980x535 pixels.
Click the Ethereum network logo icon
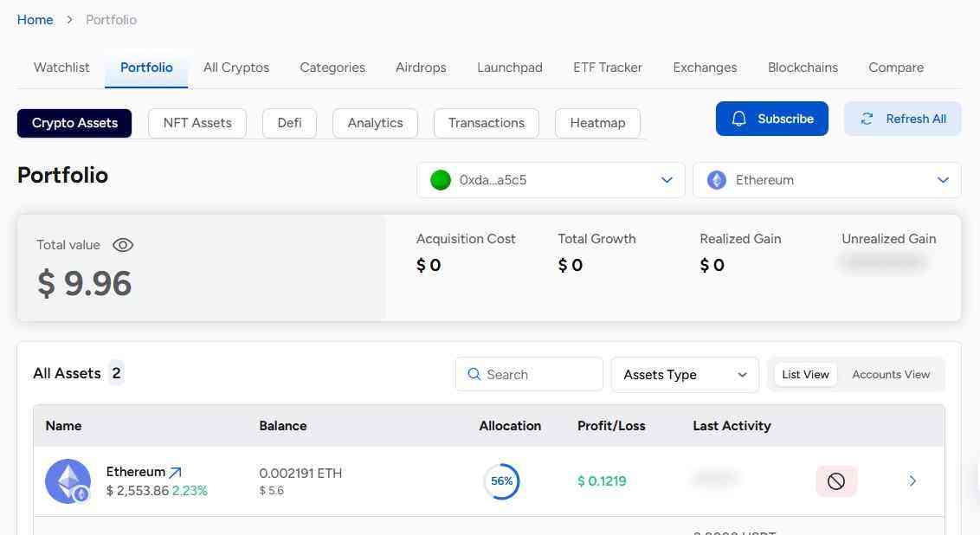pos(716,180)
